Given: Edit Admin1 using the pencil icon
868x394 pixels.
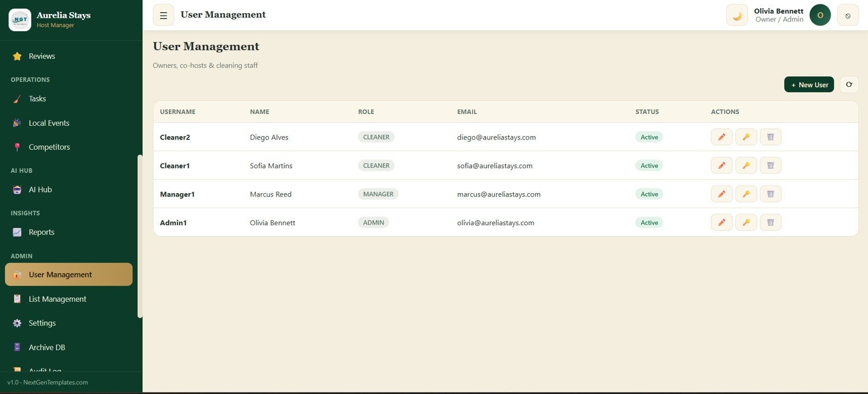Looking at the screenshot, I should click(x=722, y=223).
